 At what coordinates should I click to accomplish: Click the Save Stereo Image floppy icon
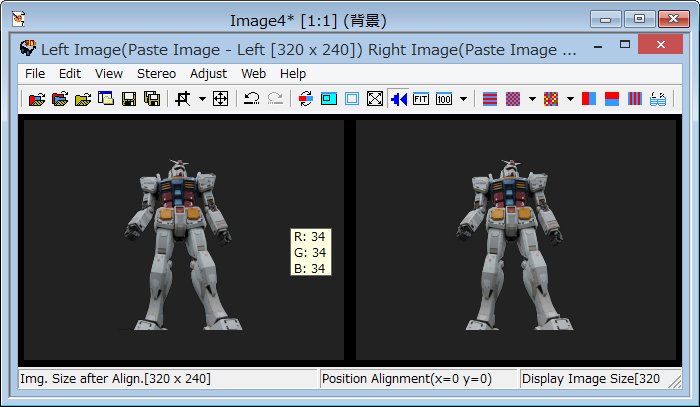(x=128, y=99)
